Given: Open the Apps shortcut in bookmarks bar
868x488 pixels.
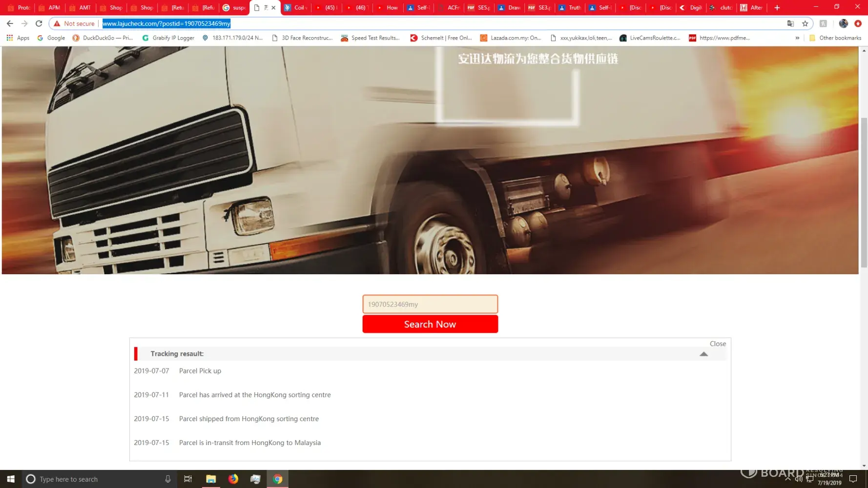Looking at the screenshot, I should [x=18, y=38].
